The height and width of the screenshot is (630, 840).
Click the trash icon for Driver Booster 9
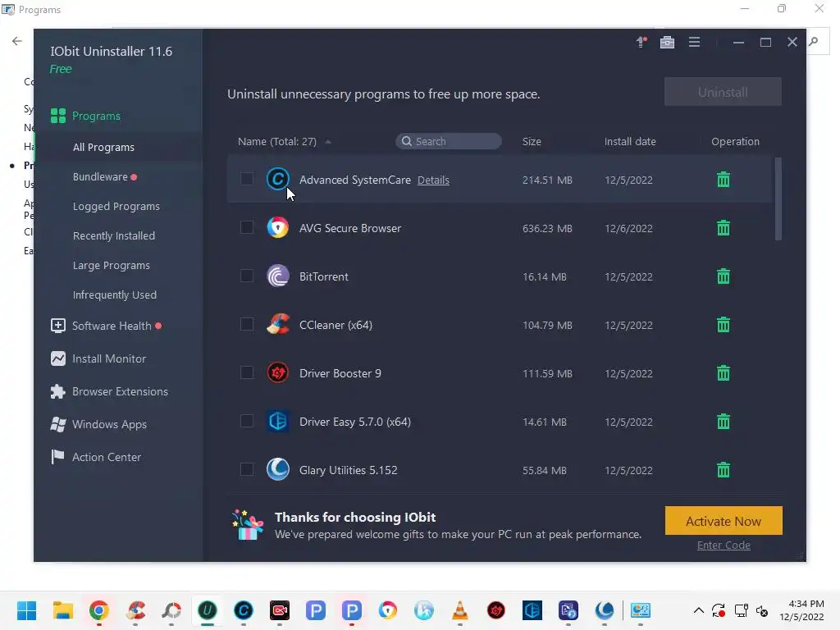pyautogui.click(x=724, y=373)
